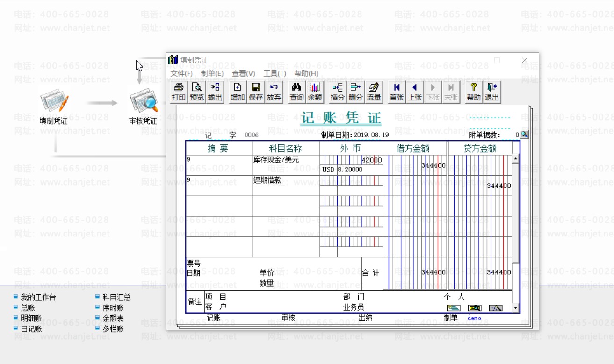Click the 放弃 (Discard) toolbar icon
Viewport: 614px width, 364px height.
pos(274,92)
